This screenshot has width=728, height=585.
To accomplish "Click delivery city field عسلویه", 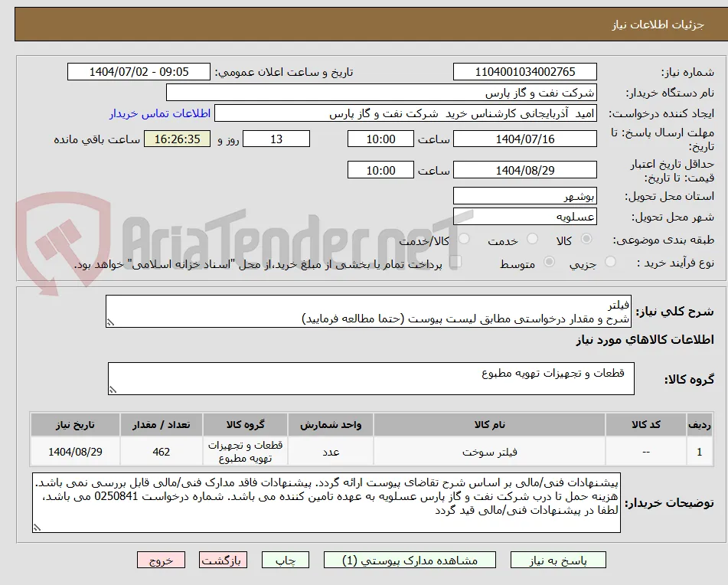I will pos(524,217).
